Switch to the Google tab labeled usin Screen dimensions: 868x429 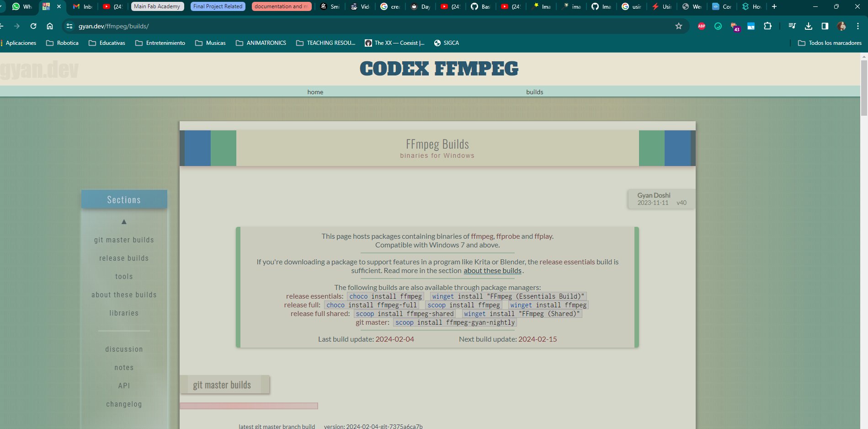[x=631, y=6]
